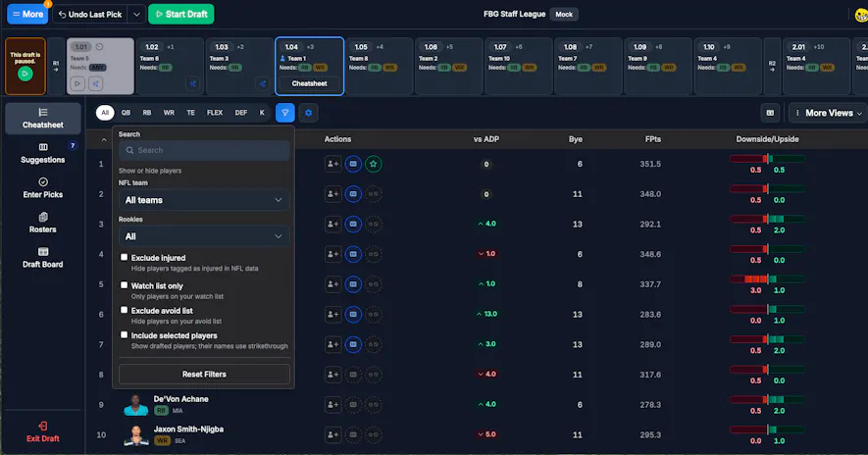Click the dashed watch icon for De'Von Achane
The width and height of the screenshot is (868, 455).
click(x=373, y=405)
